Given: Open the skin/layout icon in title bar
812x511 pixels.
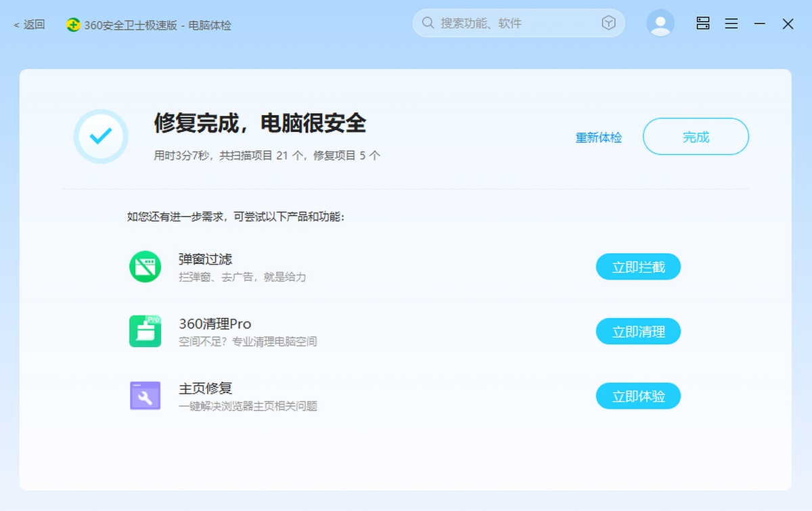Looking at the screenshot, I should (x=703, y=24).
